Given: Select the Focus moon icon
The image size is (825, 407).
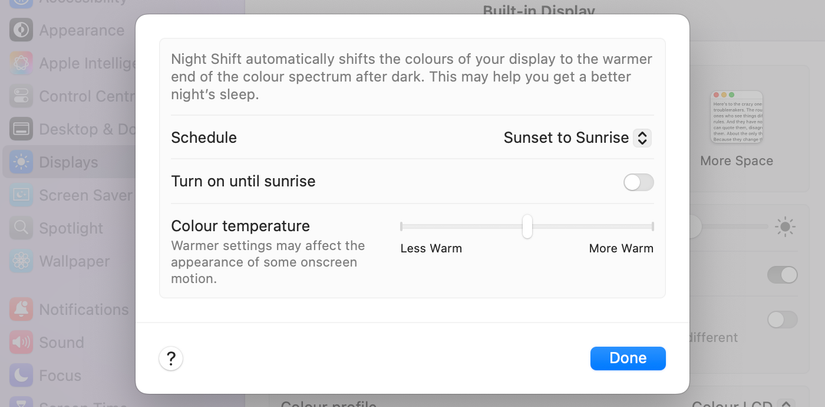Looking at the screenshot, I should [x=21, y=375].
